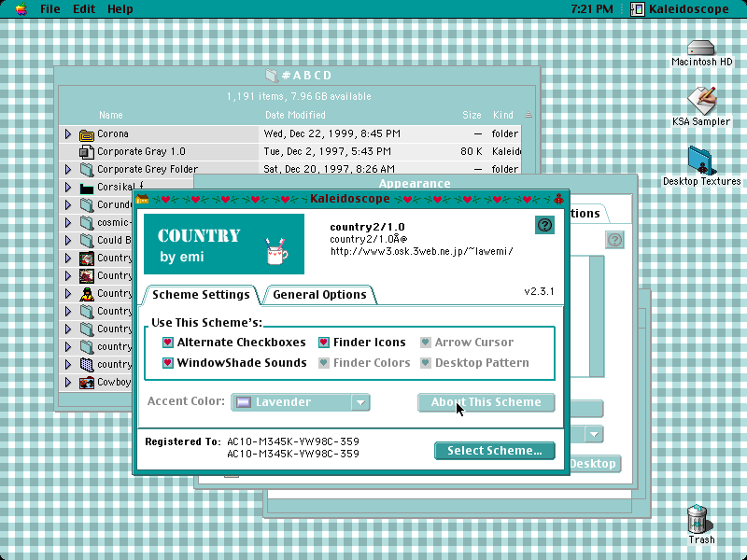Switch to the General Options tab

319,295
